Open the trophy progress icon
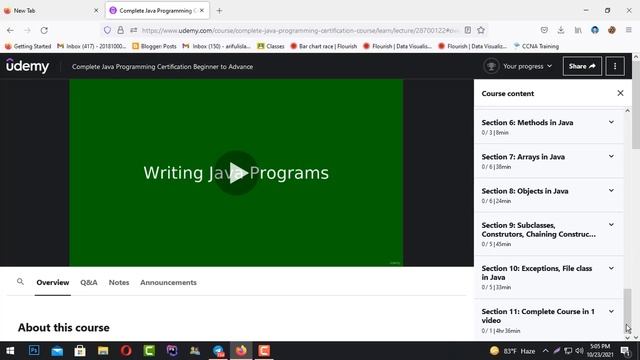Viewport: 640px width, 360px height. coord(491,66)
